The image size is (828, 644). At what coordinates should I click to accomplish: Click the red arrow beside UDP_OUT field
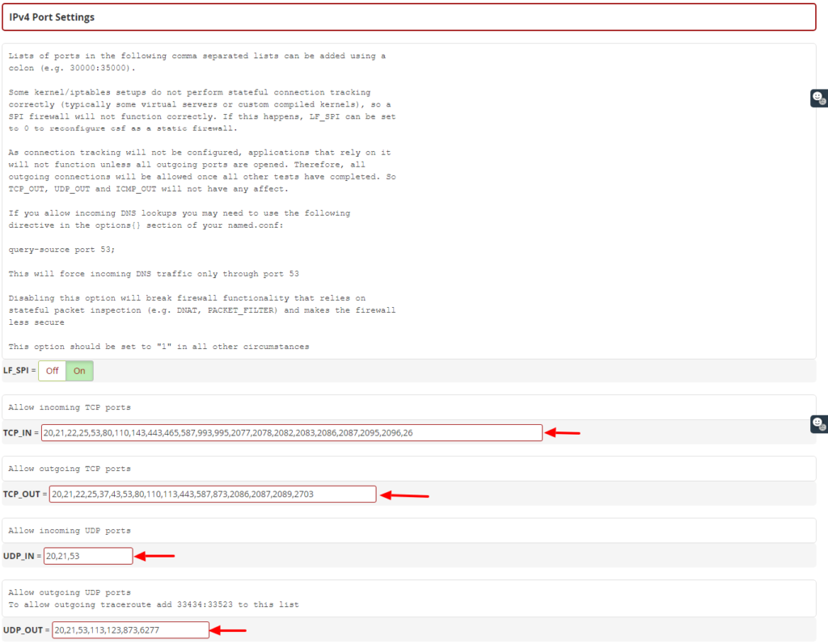(228, 630)
